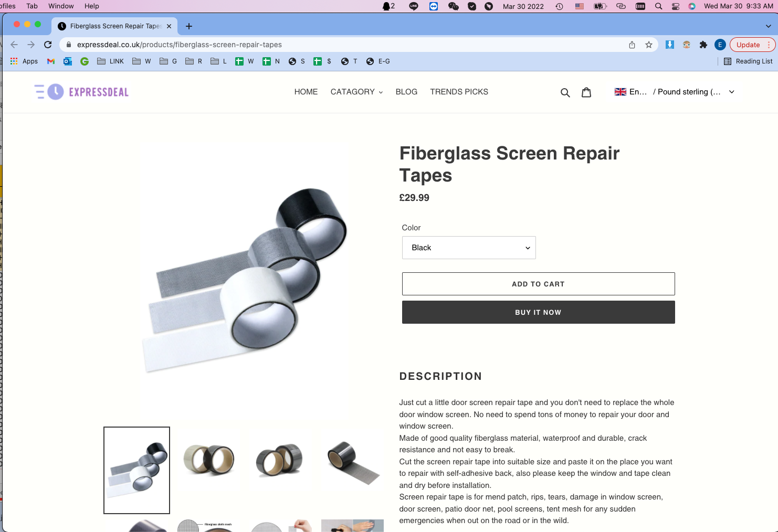Click the share page icon in address bar

tap(632, 45)
